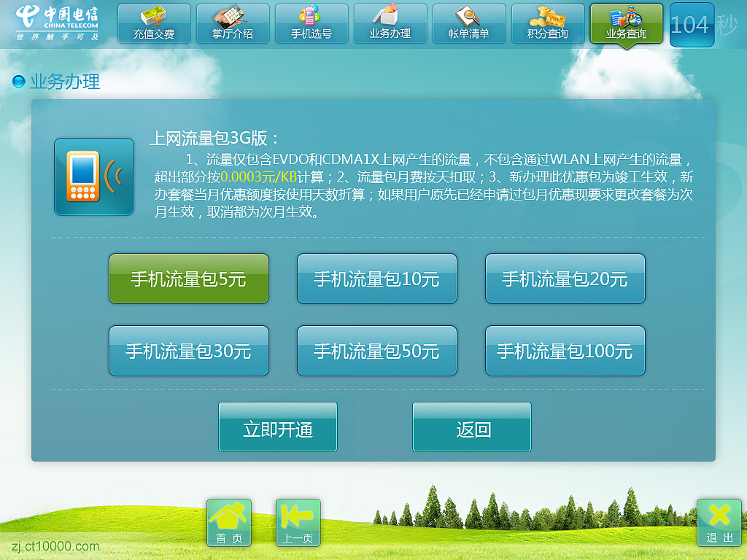Choose 手机流量包10元 package

(x=377, y=279)
